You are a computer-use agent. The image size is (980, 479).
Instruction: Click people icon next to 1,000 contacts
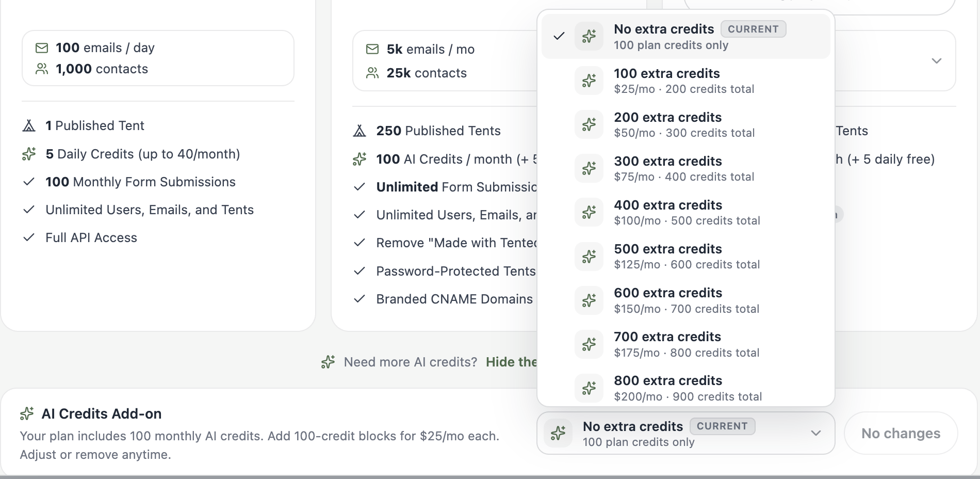click(x=42, y=69)
